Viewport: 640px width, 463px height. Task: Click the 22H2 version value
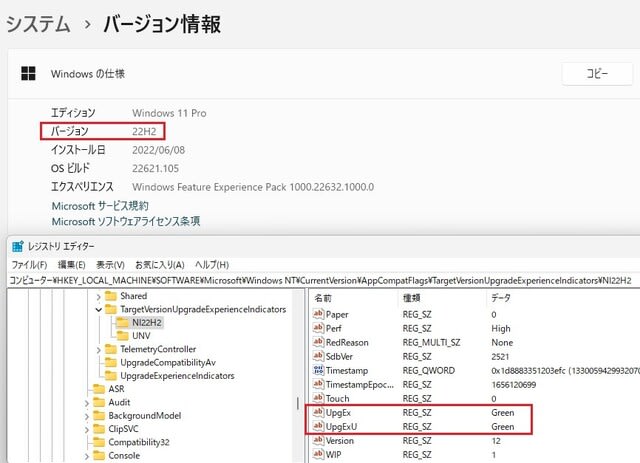coord(144,131)
